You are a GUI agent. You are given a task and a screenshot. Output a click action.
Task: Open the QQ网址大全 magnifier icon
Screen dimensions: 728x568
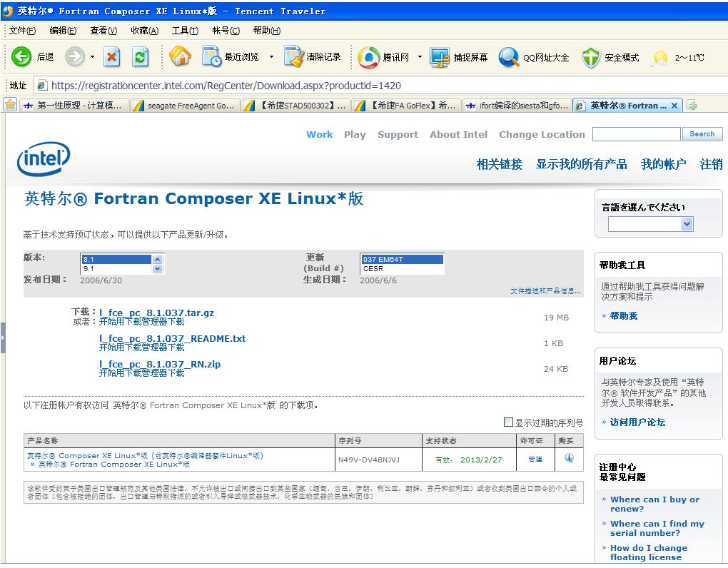[x=509, y=58]
